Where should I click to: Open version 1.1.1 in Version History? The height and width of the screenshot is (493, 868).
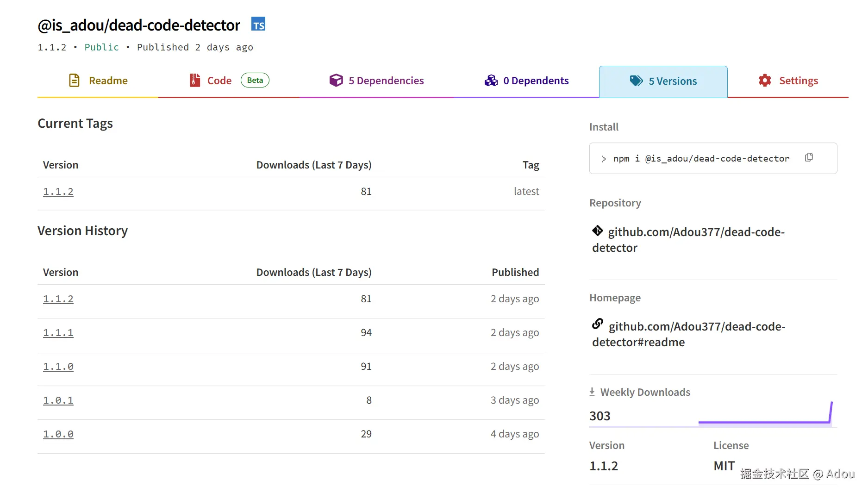tap(58, 333)
